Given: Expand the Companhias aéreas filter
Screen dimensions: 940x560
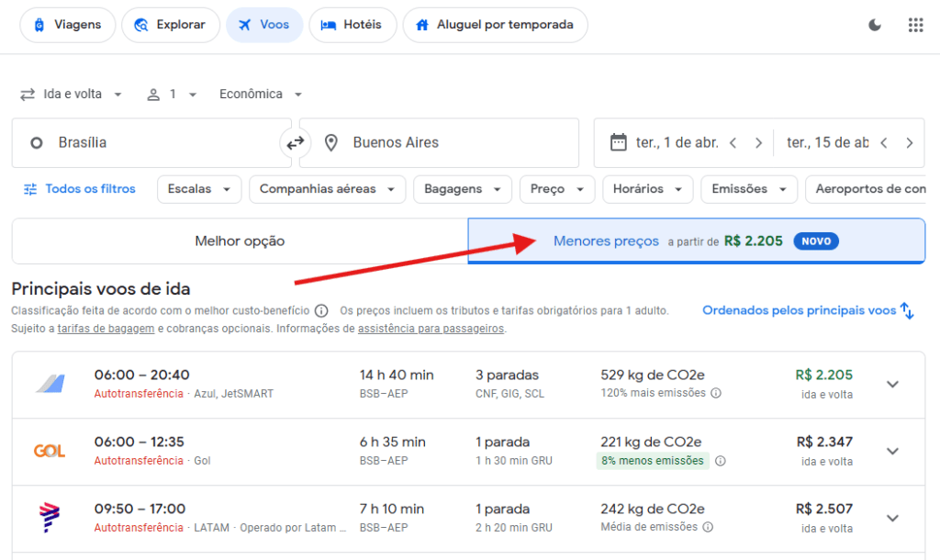Looking at the screenshot, I should click(x=327, y=189).
